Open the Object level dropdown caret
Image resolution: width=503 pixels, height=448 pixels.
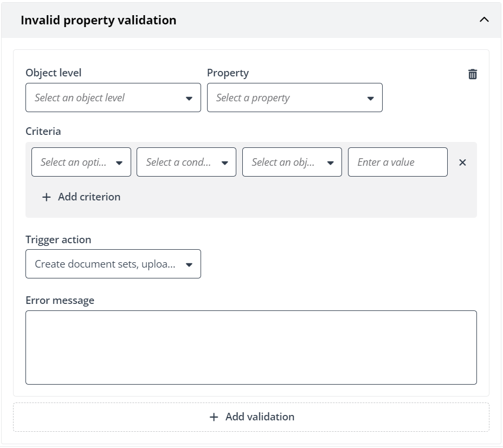(x=189, y=98)
